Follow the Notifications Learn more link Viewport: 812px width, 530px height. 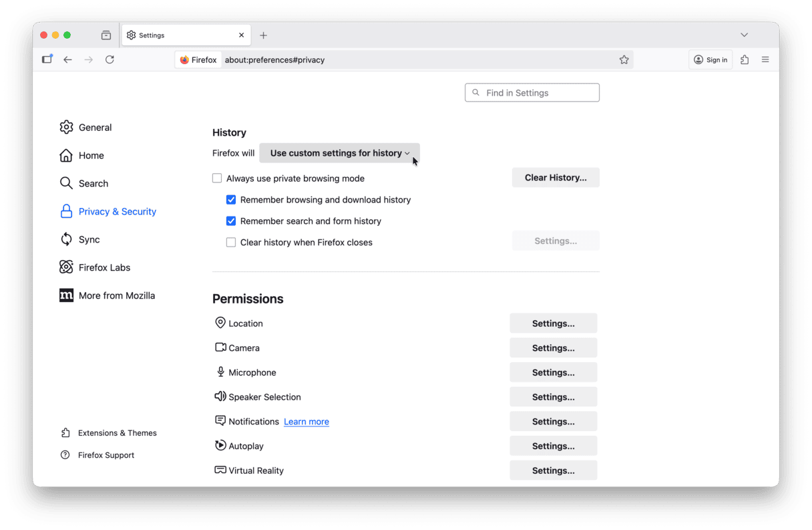point(307,422)
